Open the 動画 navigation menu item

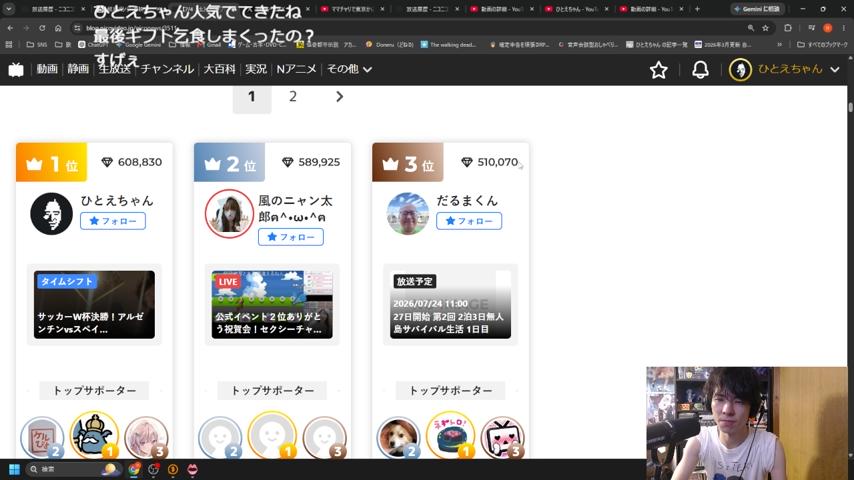point(47,69)
